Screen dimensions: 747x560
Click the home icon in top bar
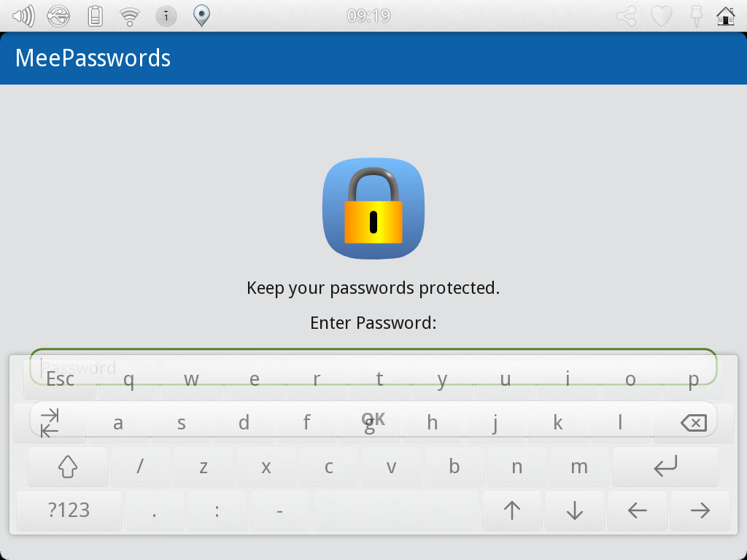click(725, 16)
